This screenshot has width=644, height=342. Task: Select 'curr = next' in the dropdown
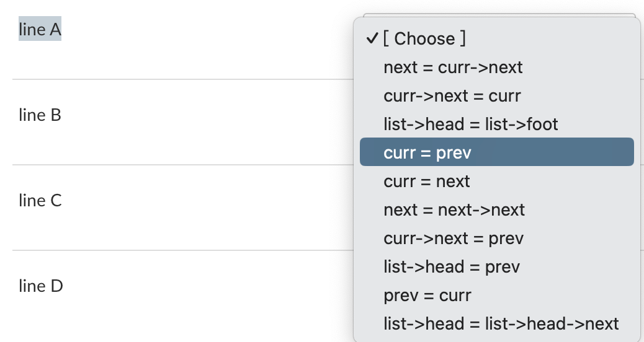pyautogui.click(x=496, y=182)
